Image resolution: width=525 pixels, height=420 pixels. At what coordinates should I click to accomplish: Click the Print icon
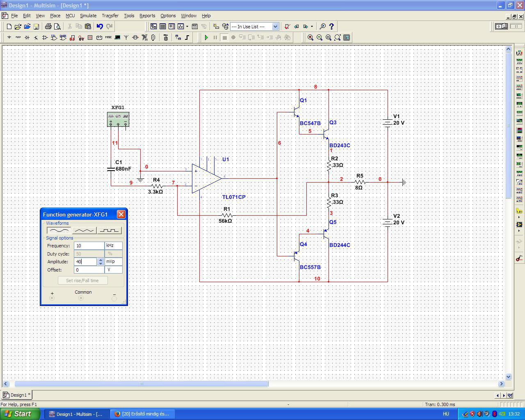[48, 26]
